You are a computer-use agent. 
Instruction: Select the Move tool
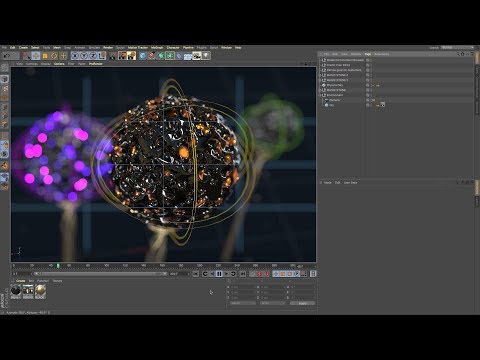pos(36,56)
